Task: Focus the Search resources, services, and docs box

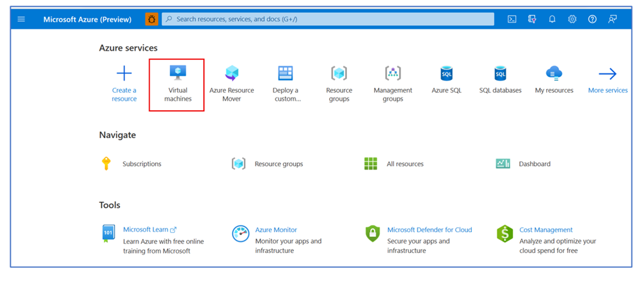Action: tap(328, 19)
